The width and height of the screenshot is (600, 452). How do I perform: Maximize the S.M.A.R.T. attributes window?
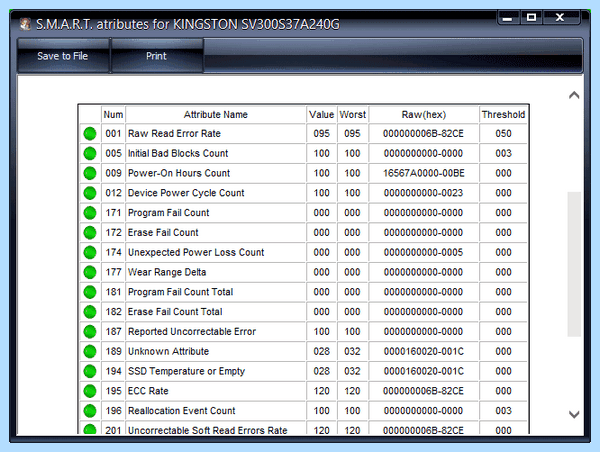(531, 18)
